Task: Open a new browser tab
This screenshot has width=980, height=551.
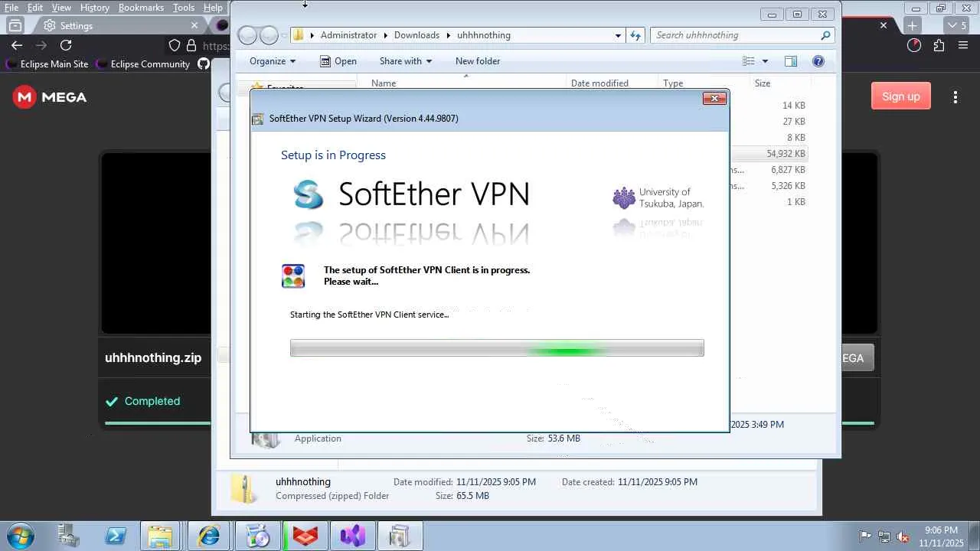Action: tap(912, 25)
